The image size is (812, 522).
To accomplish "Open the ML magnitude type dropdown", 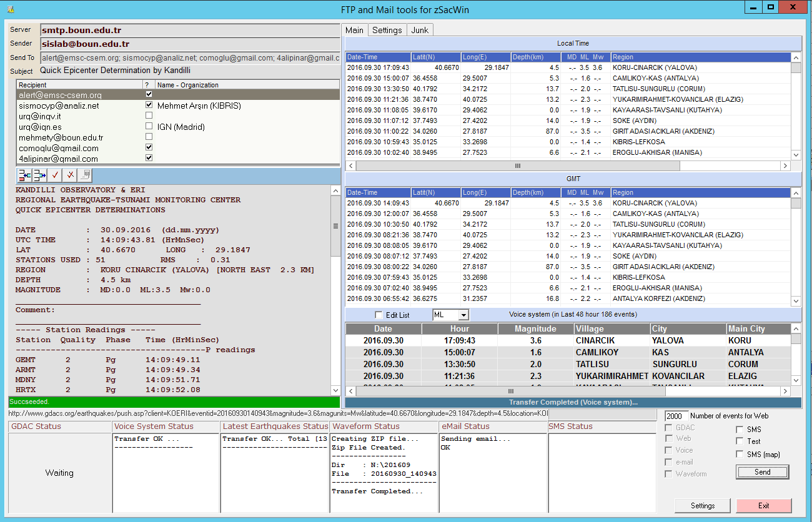I will [463, 315].
